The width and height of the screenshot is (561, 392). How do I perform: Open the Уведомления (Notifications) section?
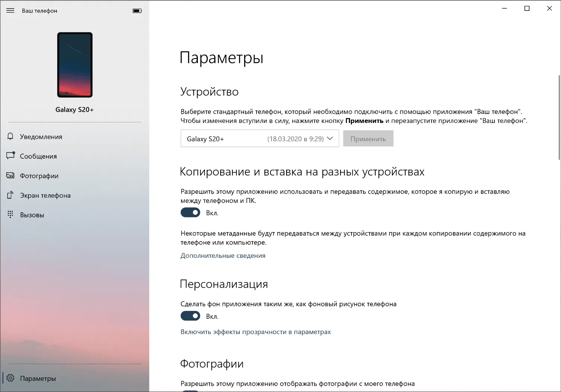[40, 136]
